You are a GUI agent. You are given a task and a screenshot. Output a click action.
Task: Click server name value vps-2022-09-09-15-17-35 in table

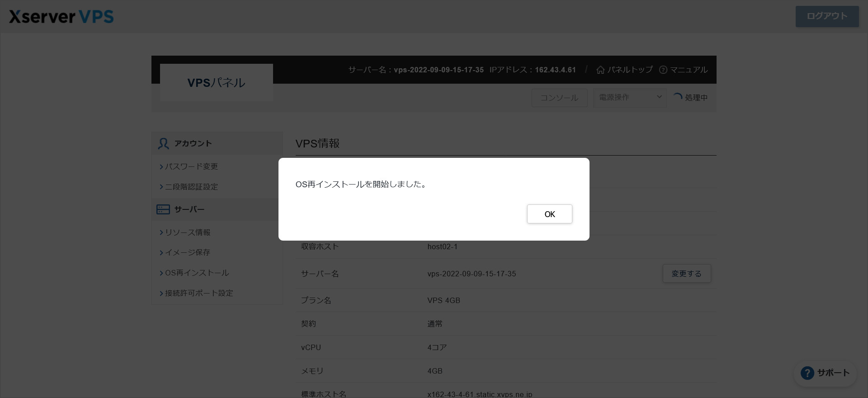point(472,274)
